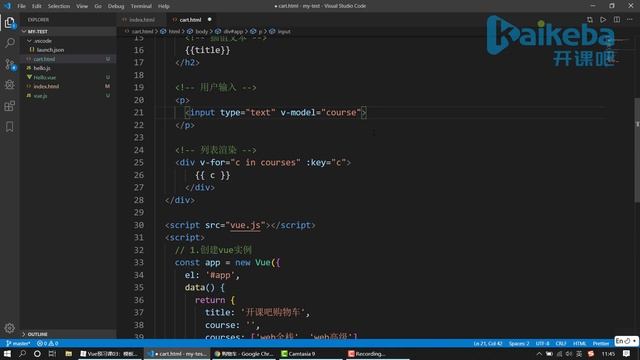
Task: Open the Search view in activity bar
Action: coord(10,43)
